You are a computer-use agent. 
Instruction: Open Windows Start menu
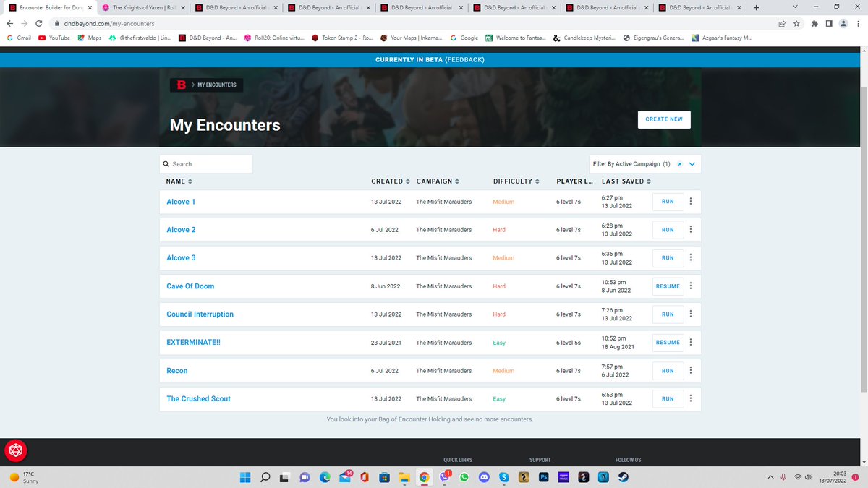point(245,477)
